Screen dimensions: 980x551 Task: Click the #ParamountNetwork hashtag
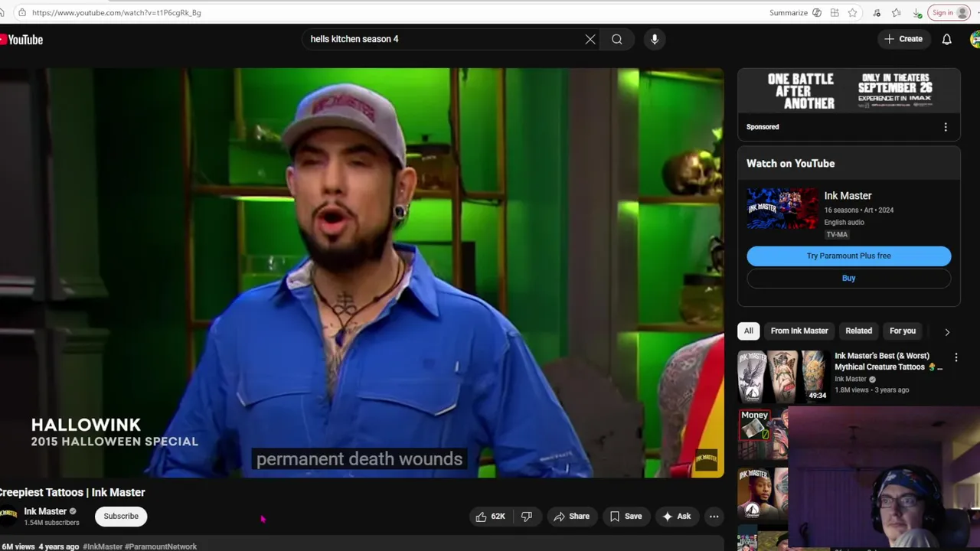point(161,546)
